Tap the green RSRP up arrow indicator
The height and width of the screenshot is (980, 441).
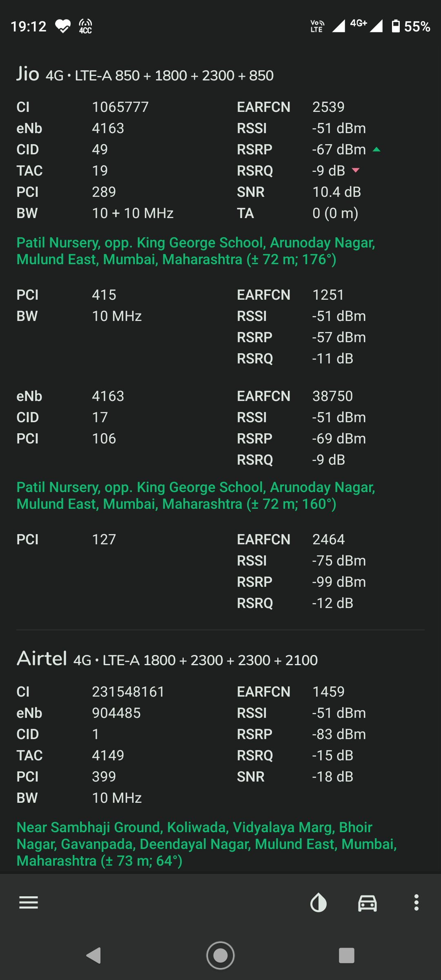(x=376, y=150)
